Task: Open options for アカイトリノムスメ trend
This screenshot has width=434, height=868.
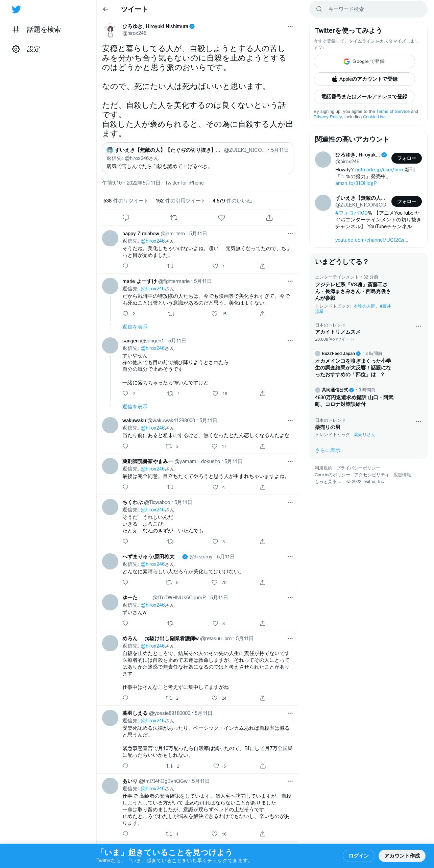Action: coord(418,326)
